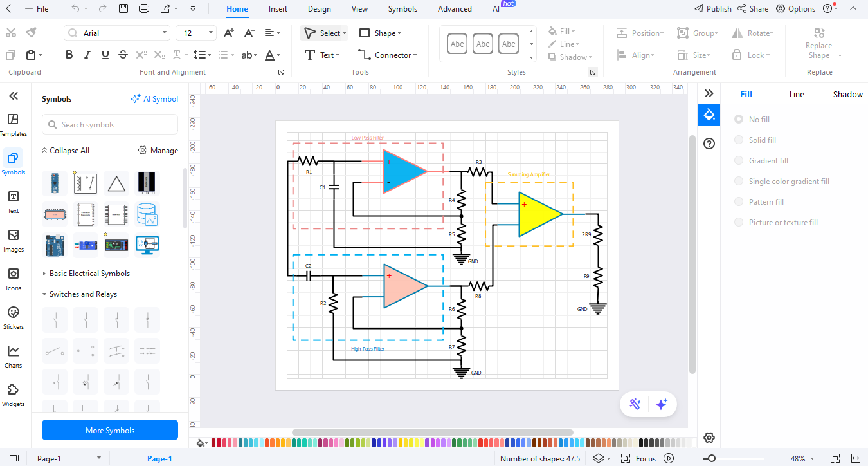Open settings gear at bottom right strip
This screenshot has width=868, height=466.
(709, 438)
